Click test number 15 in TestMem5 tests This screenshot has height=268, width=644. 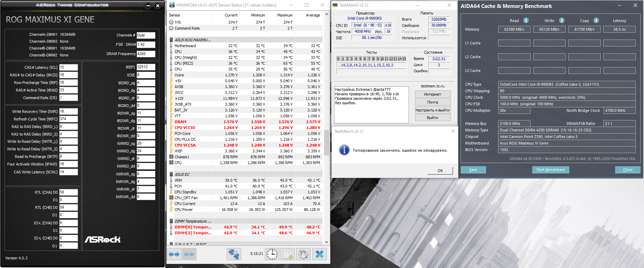404,59
